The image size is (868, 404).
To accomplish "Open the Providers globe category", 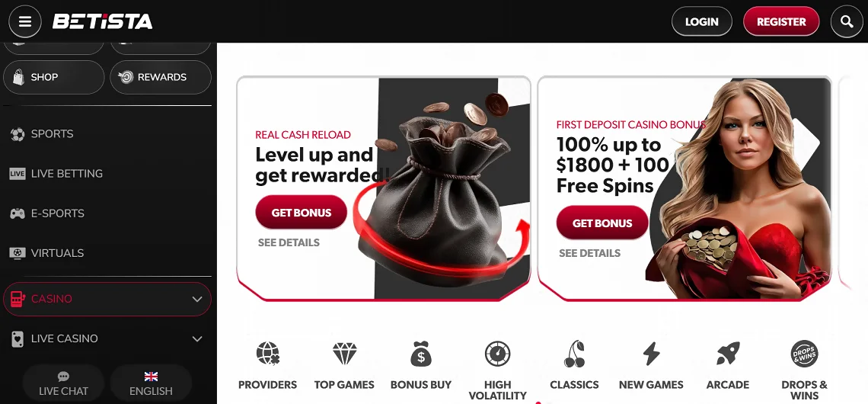I will click(268, 354).
